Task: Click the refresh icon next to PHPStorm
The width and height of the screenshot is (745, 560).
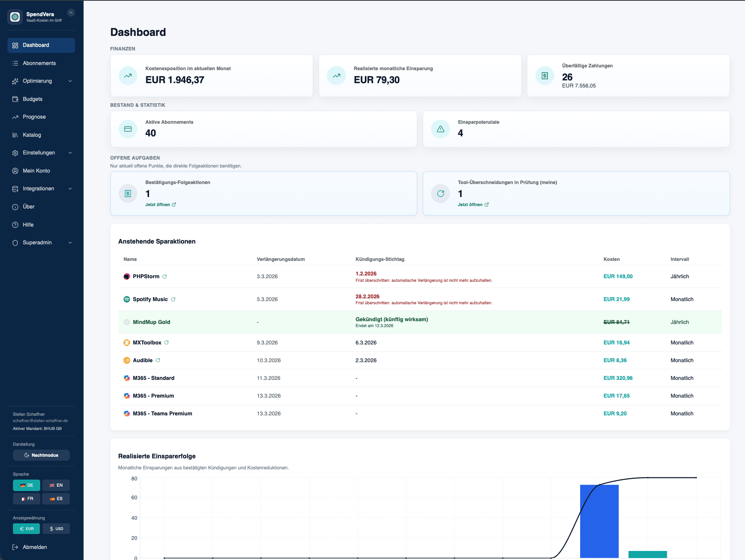Action: (x=165, y=276)
